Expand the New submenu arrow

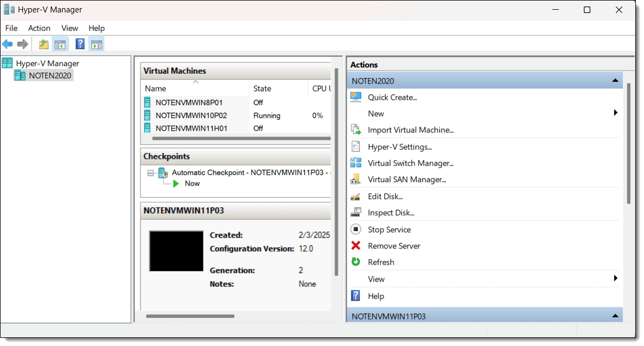[615, 113]
